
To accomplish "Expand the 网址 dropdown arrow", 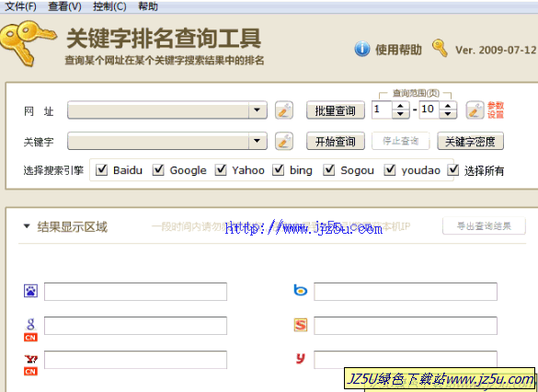I will pos(258,110).
